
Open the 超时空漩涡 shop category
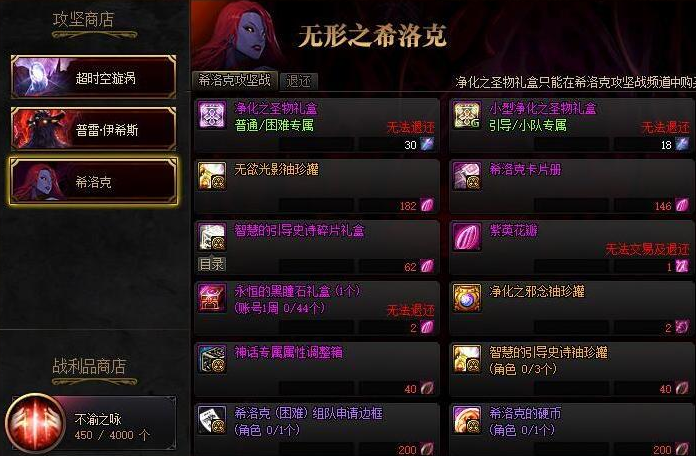pos(94,77)
